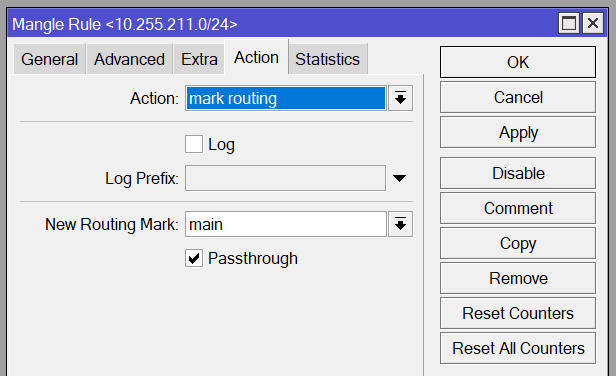
Task: Disable the mangle rule
Action: (518, 173)
